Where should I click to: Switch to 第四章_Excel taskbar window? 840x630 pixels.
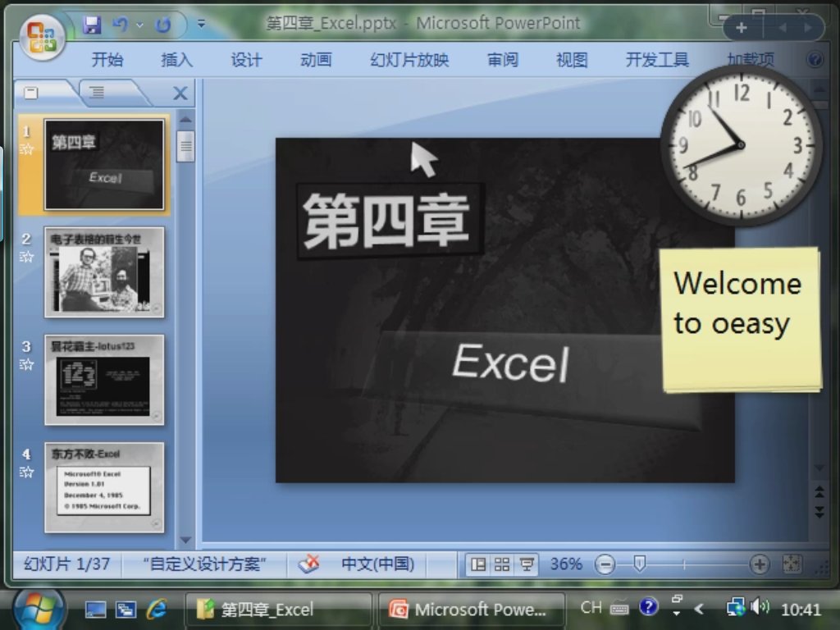tap(279, 609)
